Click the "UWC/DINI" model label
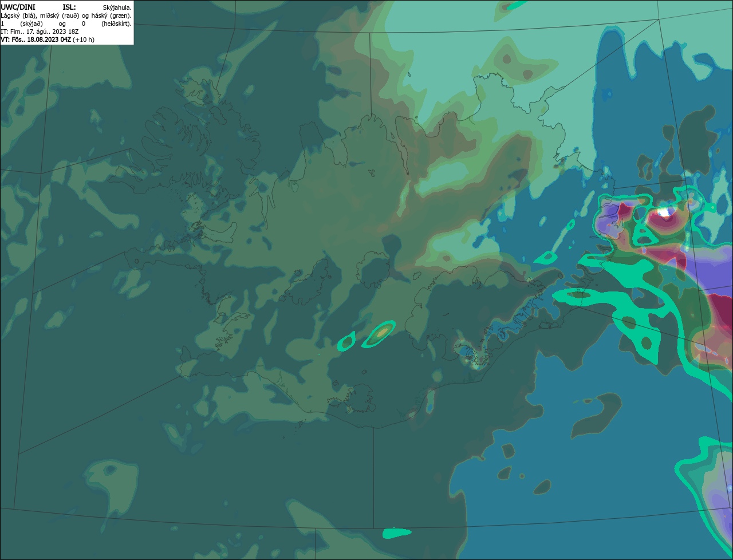Viewport: 733px width, 560px height. (18, 7)
